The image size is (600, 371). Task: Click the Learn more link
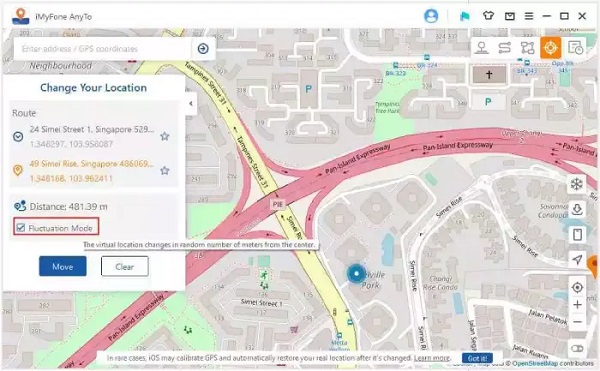tap(432, 358)
